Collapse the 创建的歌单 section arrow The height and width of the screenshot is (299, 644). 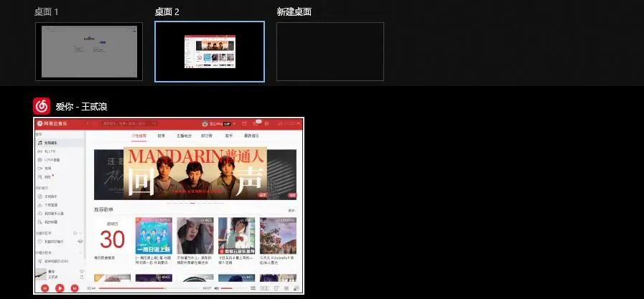[81, 233]
